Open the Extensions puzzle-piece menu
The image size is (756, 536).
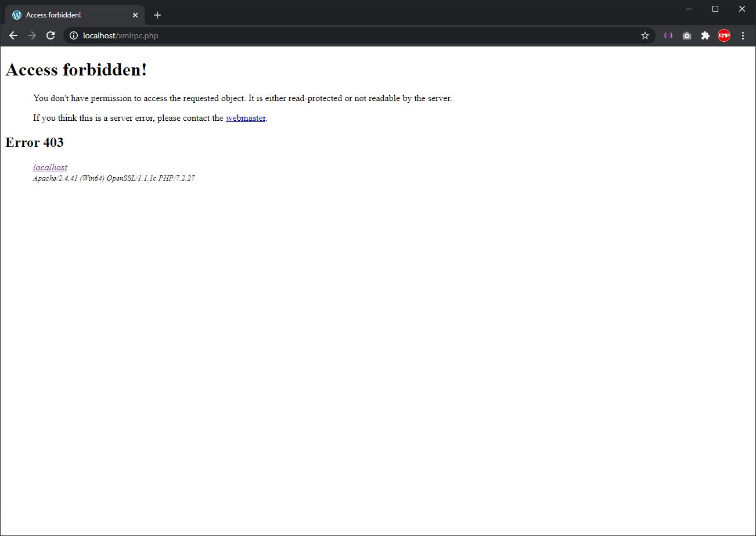[x=705, y=35]
